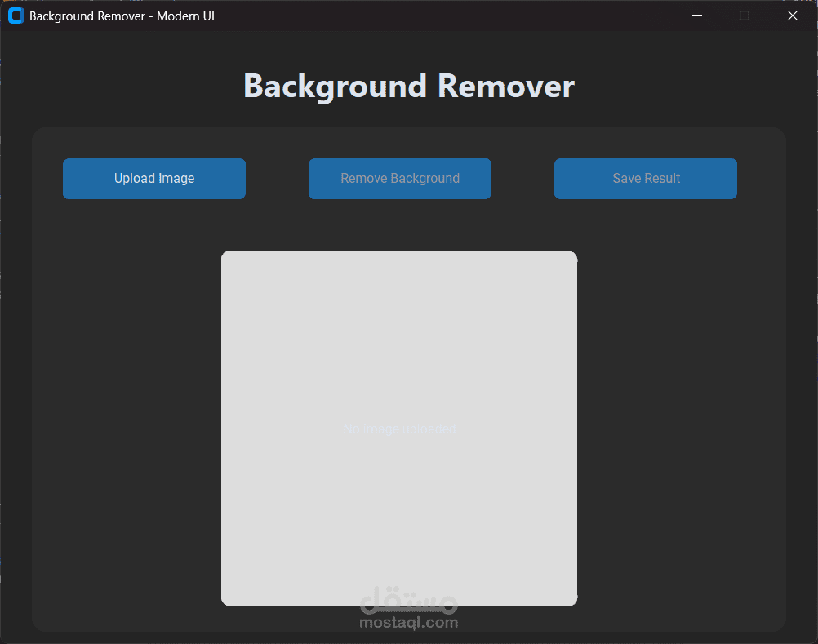Click the Background Remover app icon in the title bar
The image size is (818, 644).
[16, 15]
